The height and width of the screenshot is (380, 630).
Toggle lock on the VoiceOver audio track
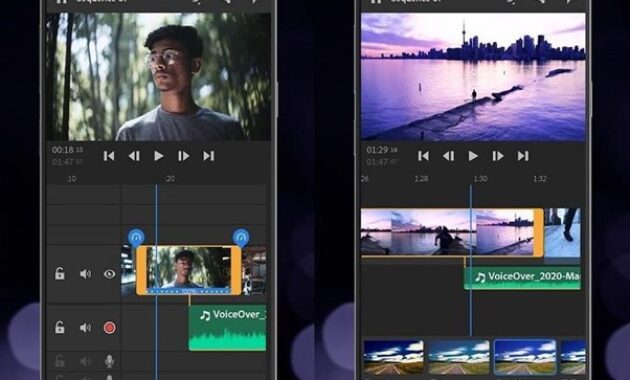coord(59,327)
